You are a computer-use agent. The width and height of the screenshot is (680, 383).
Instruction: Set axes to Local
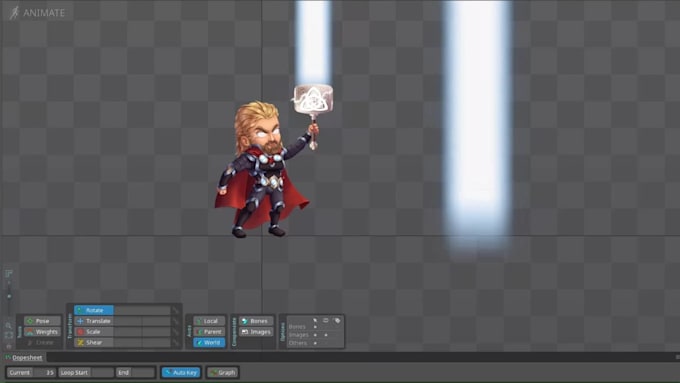209,321
